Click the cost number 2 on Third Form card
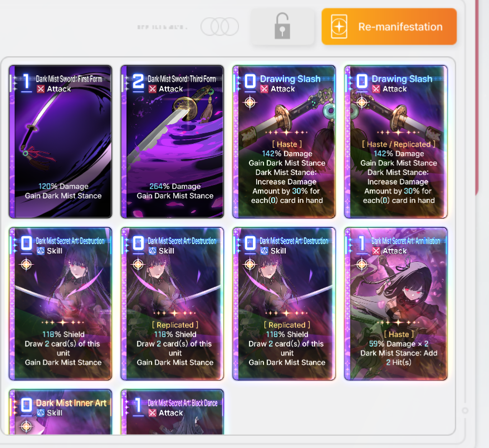This screenshot has height=448, width=489. coord(138,82)
